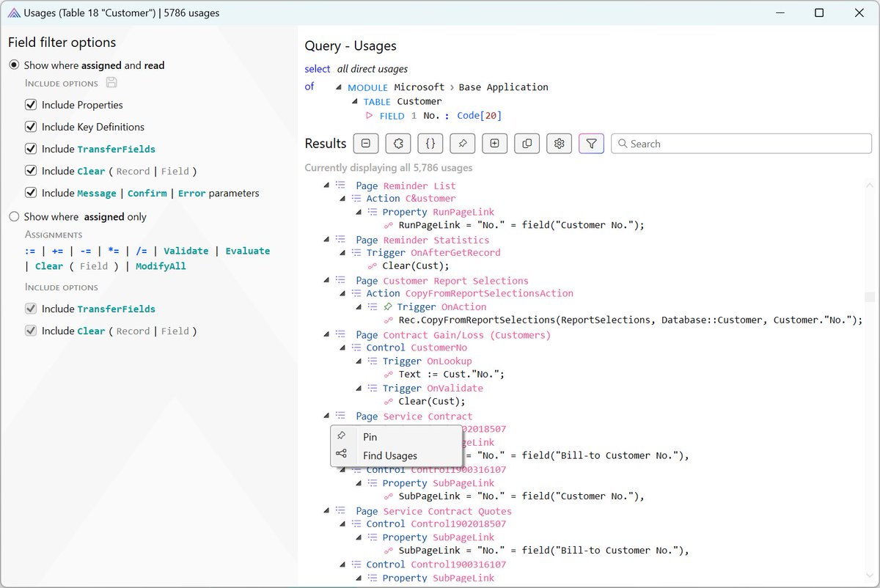Click the Search results field
880x588 pixels.
tap(741, 144)
